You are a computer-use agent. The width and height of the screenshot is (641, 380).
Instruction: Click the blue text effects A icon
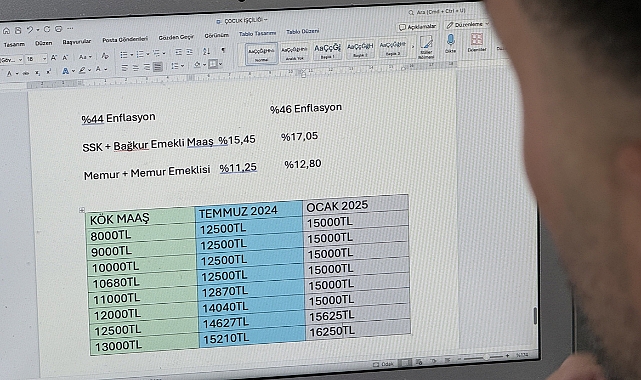[65, 72]
